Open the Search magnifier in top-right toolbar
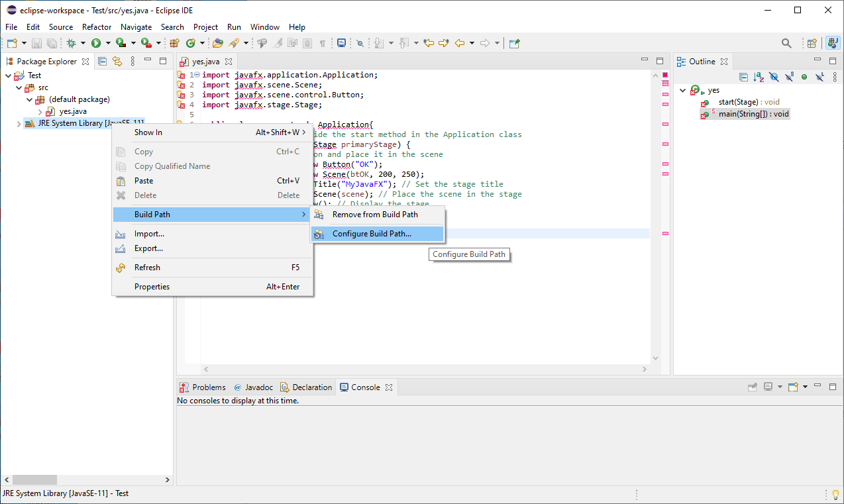 (x=786, y=43)
